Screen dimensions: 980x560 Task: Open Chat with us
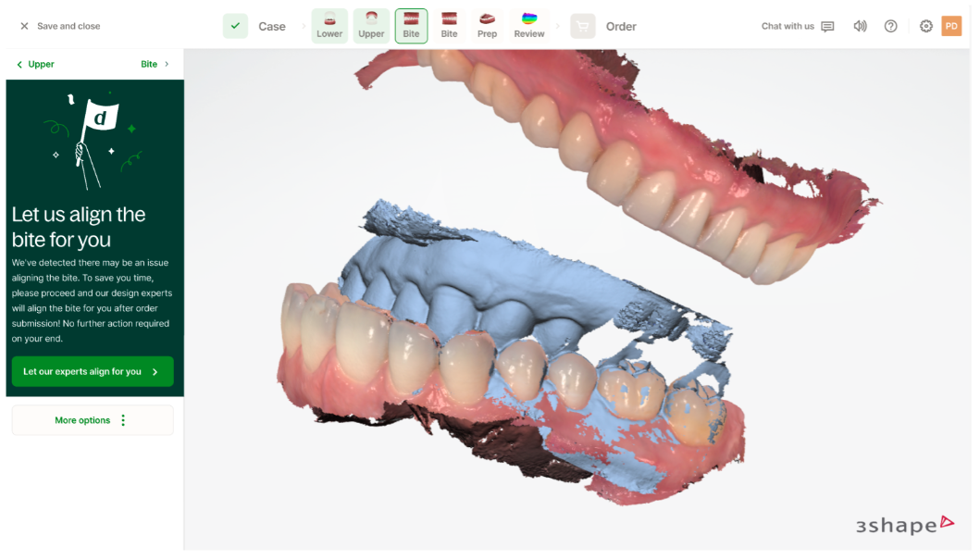click(797, 26)
